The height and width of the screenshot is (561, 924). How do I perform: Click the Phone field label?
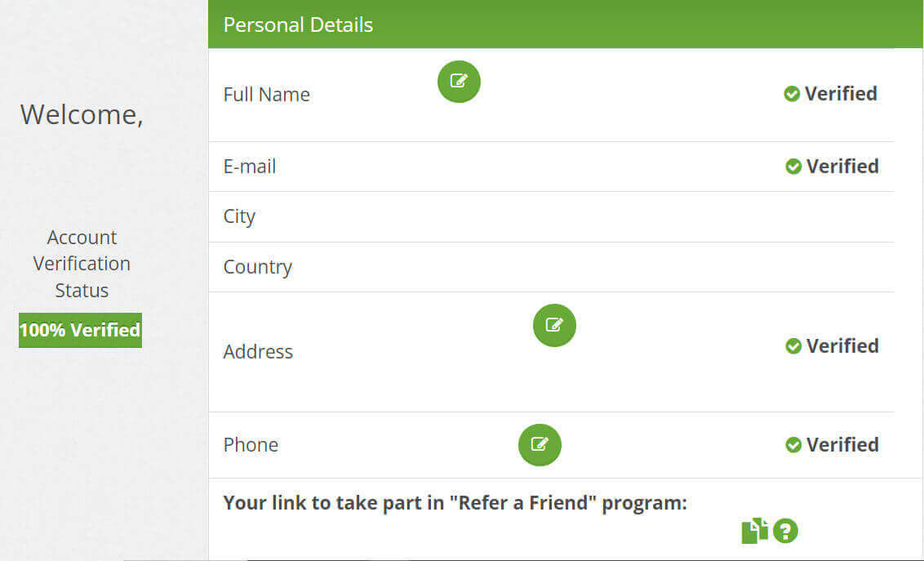[251, 445]
